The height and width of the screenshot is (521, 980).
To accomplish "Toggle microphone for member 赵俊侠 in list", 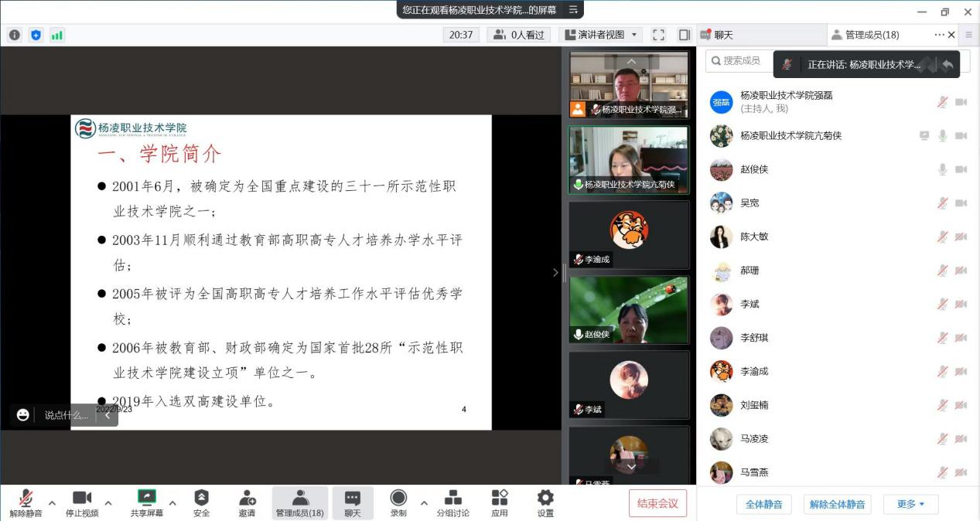I will [942, 169].
